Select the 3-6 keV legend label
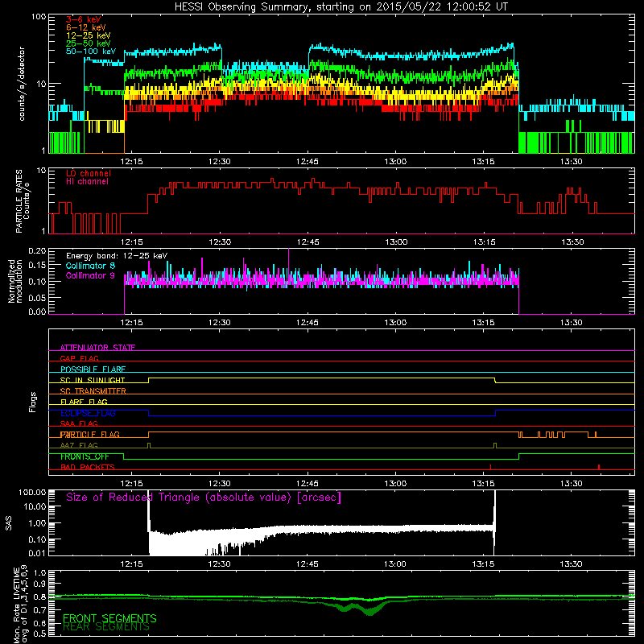644x644 pixels. tap(84, 19)
